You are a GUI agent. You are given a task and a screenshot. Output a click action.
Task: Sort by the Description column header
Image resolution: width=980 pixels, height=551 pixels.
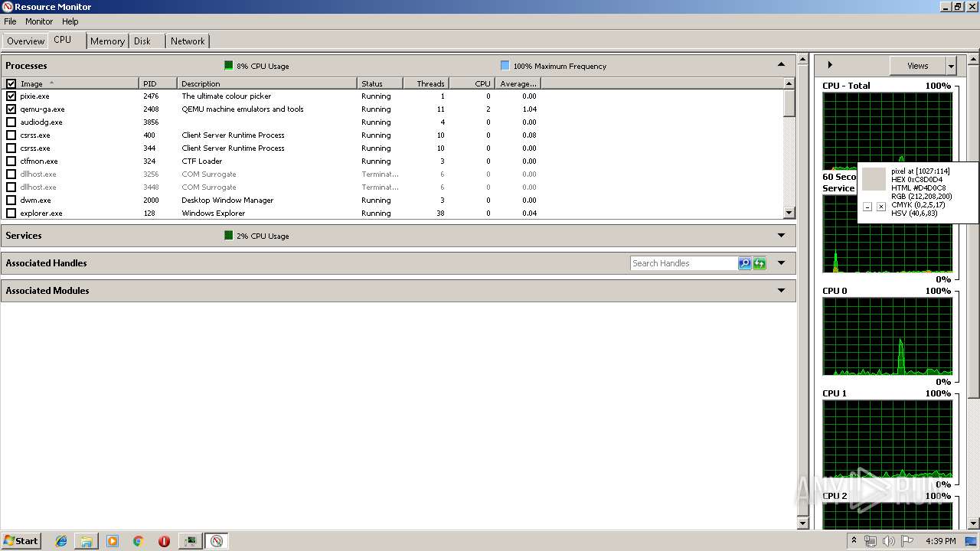pyautogui.click(x=267, y=83)
